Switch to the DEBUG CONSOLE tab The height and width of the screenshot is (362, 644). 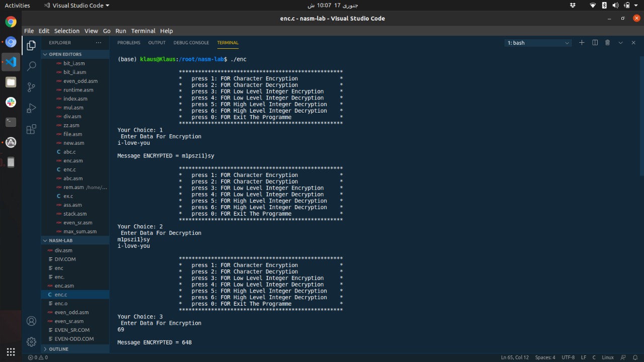tap(191, 43)
